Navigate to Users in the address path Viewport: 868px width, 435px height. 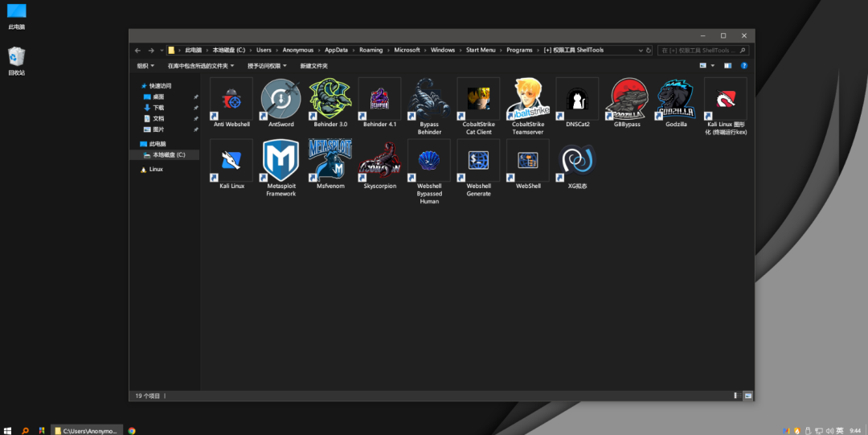tap(264, 50)
